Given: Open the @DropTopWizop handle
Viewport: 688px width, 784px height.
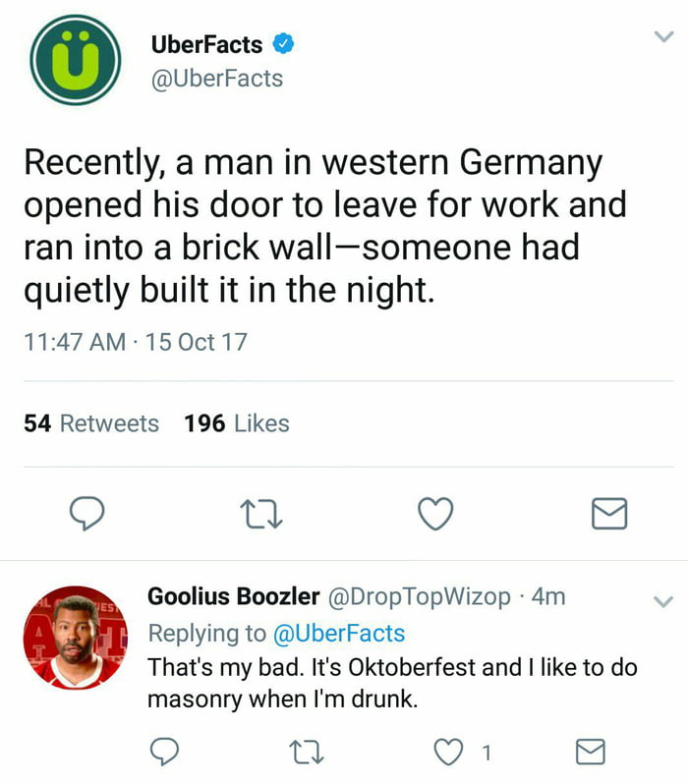Looking at the screenshot, I should [419, 596].
